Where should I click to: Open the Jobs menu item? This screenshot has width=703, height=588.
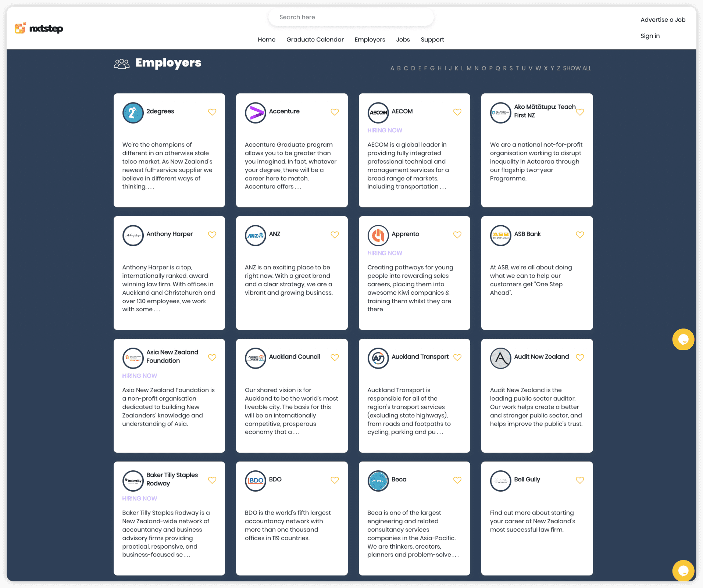tap(403, 40)
